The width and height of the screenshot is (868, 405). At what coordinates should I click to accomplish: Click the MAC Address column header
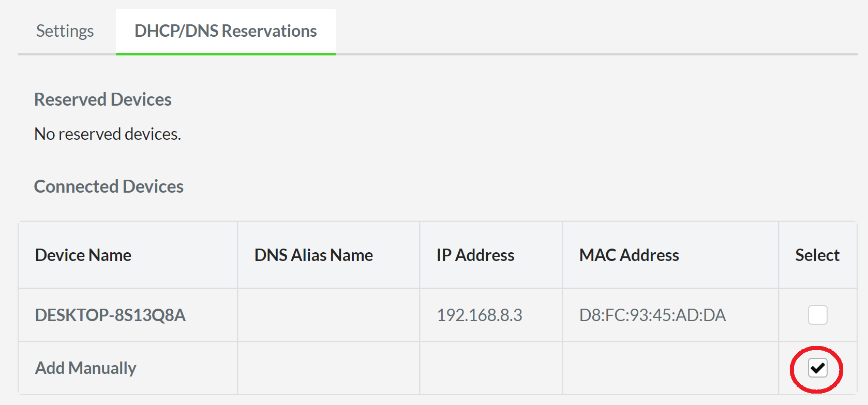point(628,255)
